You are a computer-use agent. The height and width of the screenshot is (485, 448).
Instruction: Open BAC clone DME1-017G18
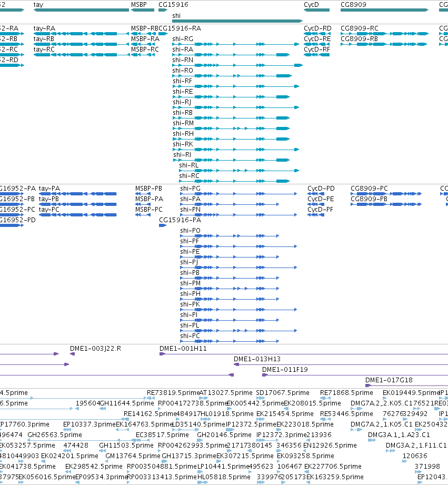coord(389,380)
